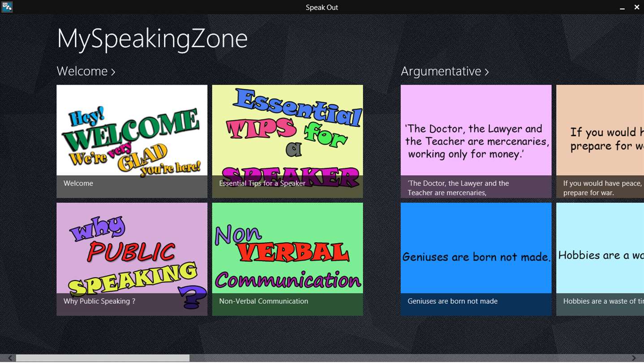This screenshot has width=644, height=363.
Task: Open the 'If you would have peace' tile
Action: click(x=600, y=141)
